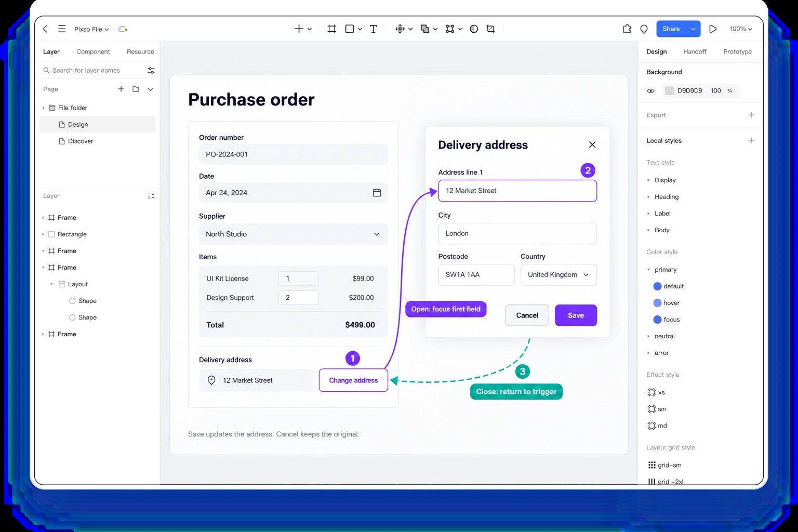Open the hamburger main menu
This screenshot has height=532, width=798.
pyautogui.click(x=62, y=29)
